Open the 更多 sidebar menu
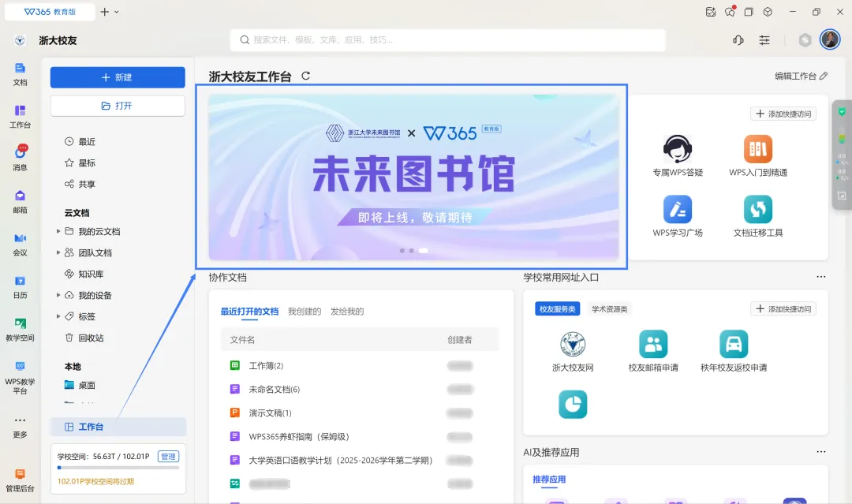Screen dimensions: 852x504 pos(20,427)
